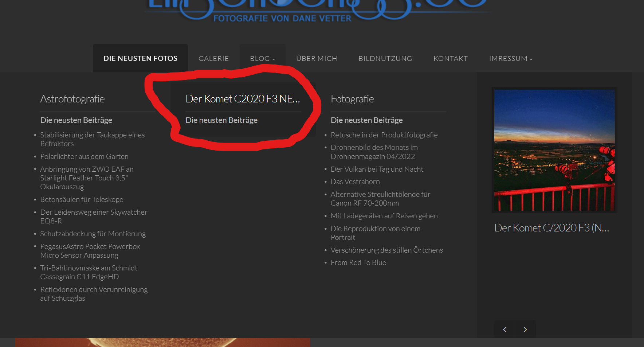Open Polarlichter aus dem Garten post
Viewport: 644px width, 347px height.
[84, 156]
